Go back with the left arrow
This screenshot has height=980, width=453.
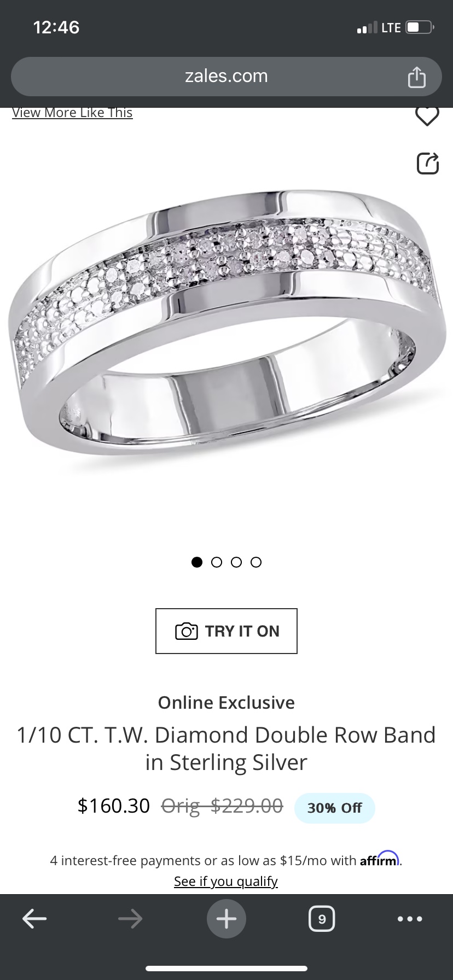click(x=34, y=919)
